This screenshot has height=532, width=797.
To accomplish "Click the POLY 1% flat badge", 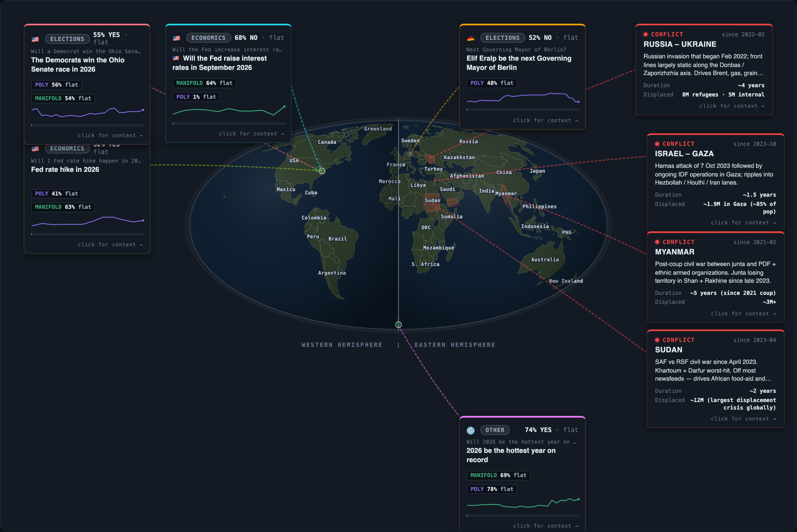I will tap(196, 97).
